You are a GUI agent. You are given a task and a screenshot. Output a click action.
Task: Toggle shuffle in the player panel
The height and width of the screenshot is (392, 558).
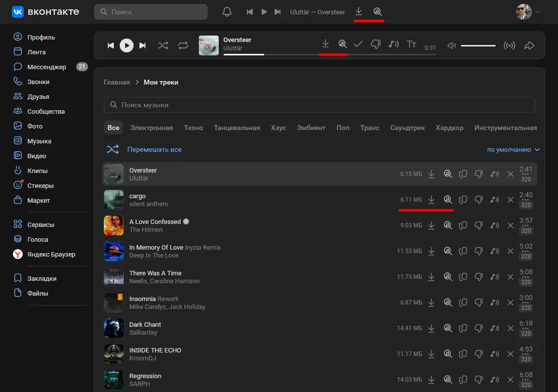[163, 45]
